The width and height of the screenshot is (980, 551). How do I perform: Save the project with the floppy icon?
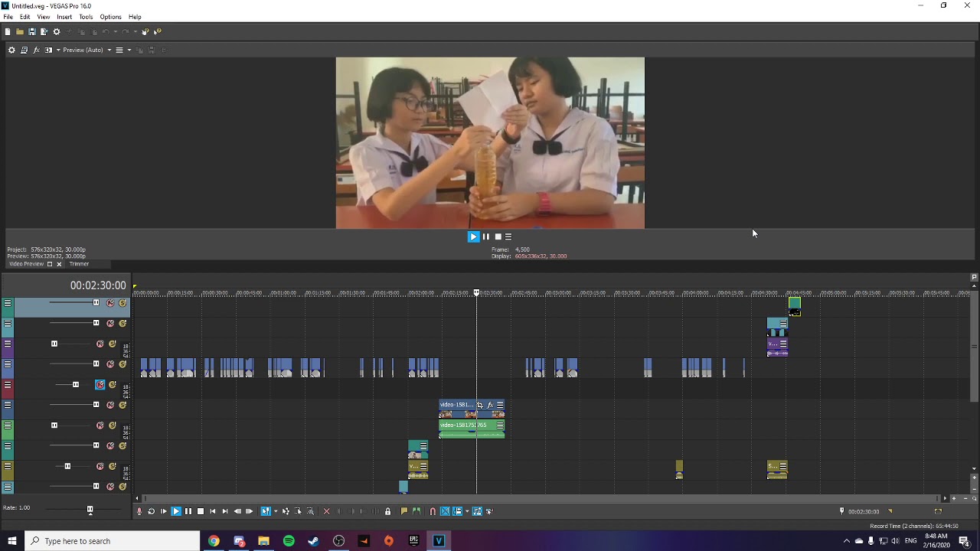coord(32,31)
